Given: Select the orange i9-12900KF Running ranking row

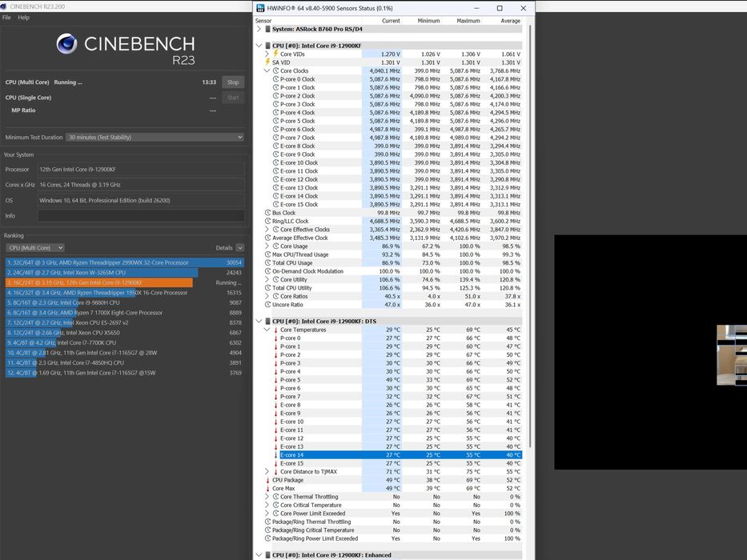Looking at the screenshot, I should [124, 282].
